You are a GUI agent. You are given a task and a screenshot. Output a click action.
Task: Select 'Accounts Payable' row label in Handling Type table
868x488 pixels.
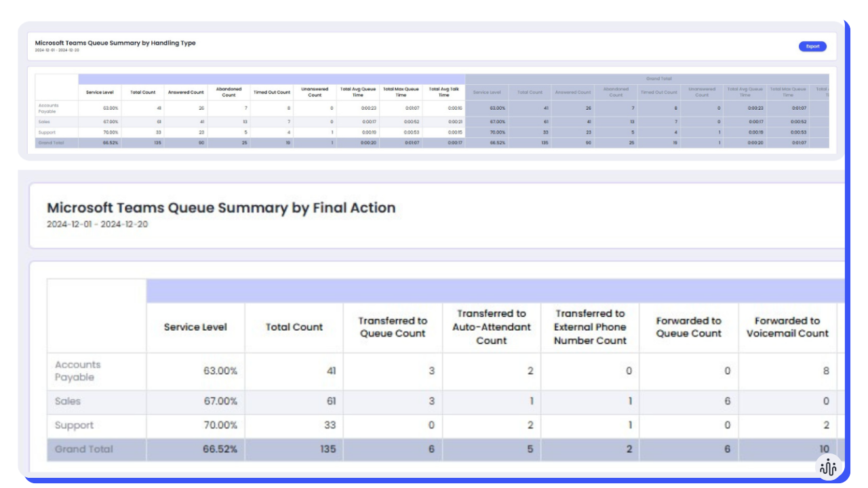click(x=47, y=108)
